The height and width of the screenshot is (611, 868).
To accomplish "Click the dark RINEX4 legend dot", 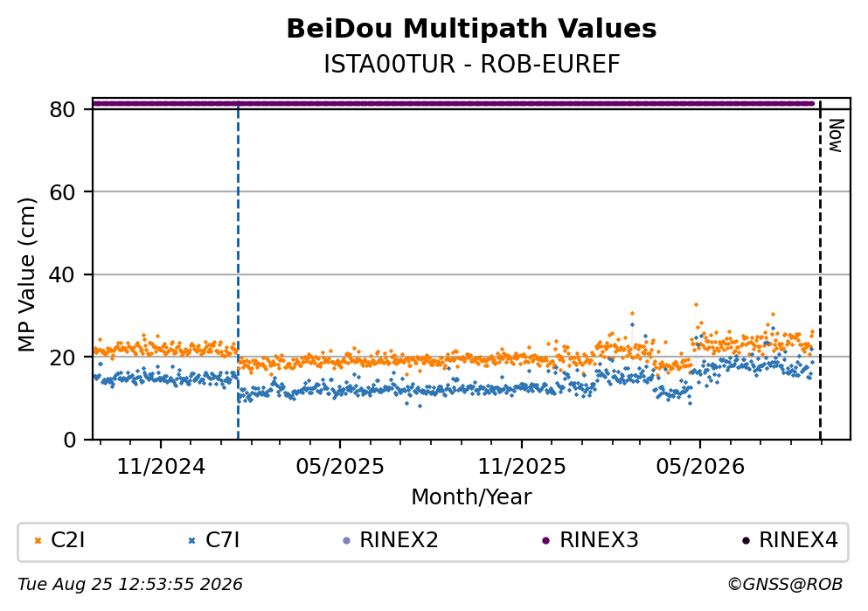I will coord(746,541).
